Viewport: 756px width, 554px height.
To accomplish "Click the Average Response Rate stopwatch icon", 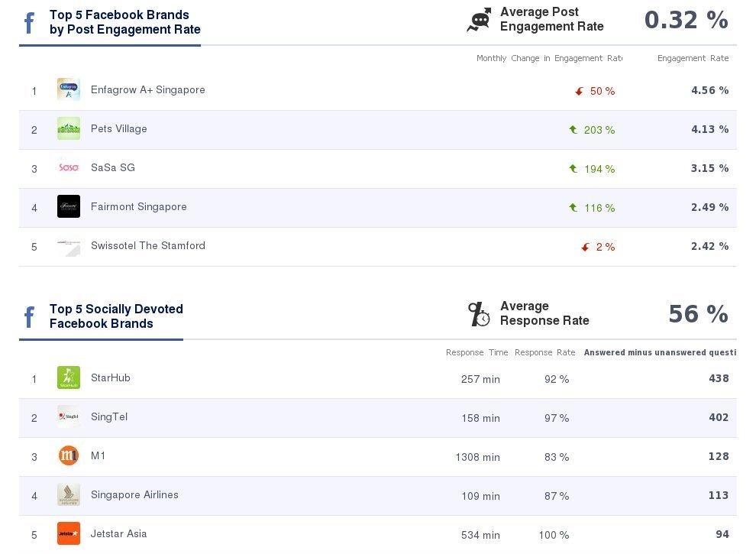I will click(480, 314).
